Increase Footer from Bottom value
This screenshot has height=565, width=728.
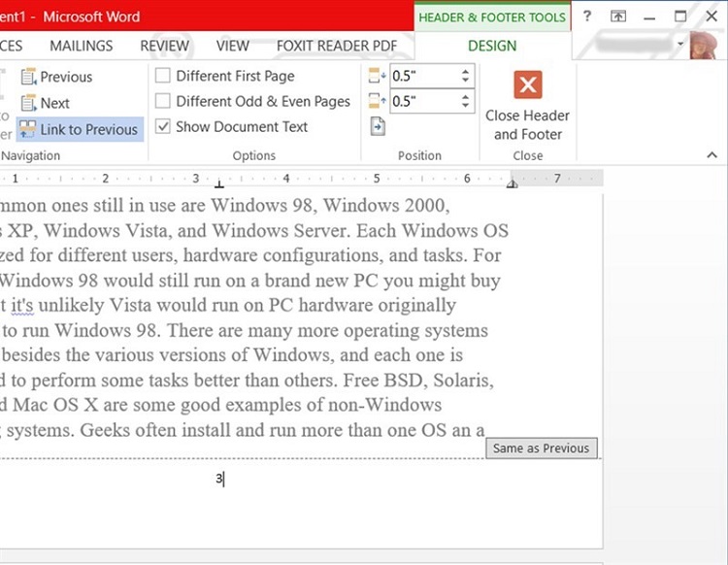(x=465, y=96)
